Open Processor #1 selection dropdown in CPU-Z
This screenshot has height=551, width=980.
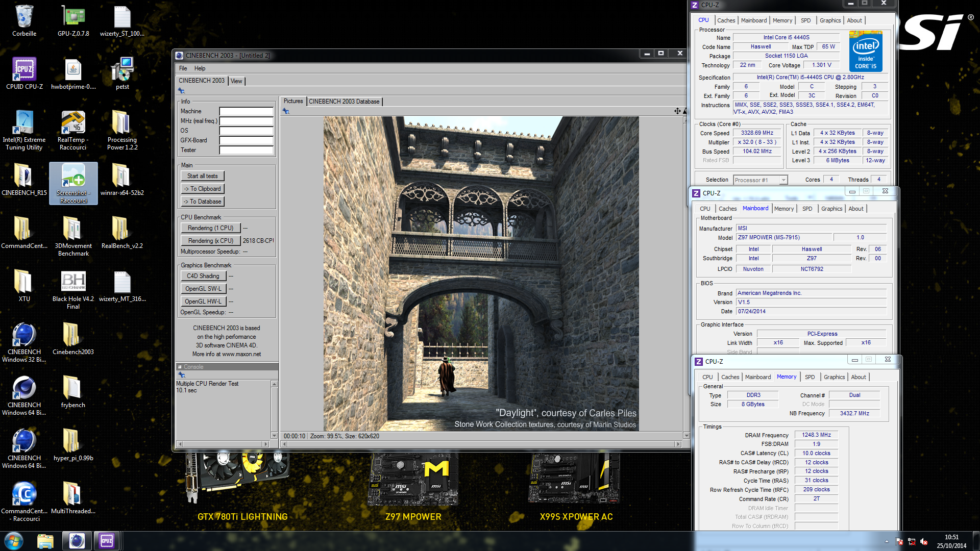click(761, 180)
